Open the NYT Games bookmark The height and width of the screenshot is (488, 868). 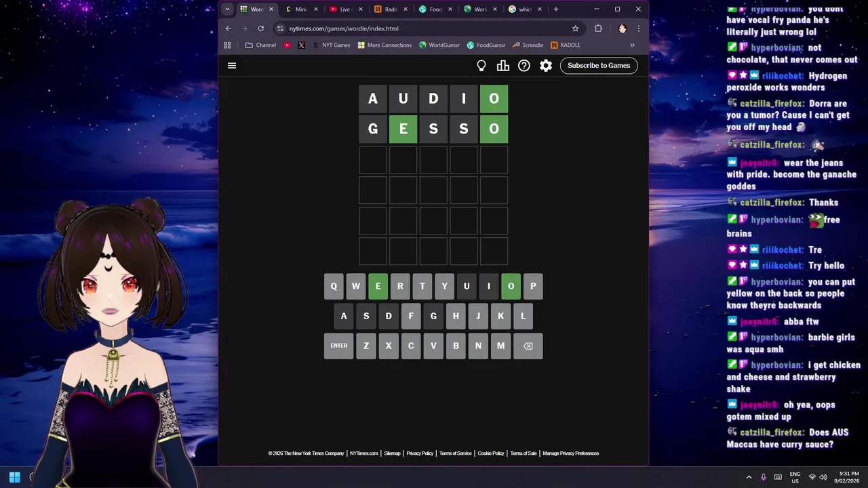click(331, 45)
